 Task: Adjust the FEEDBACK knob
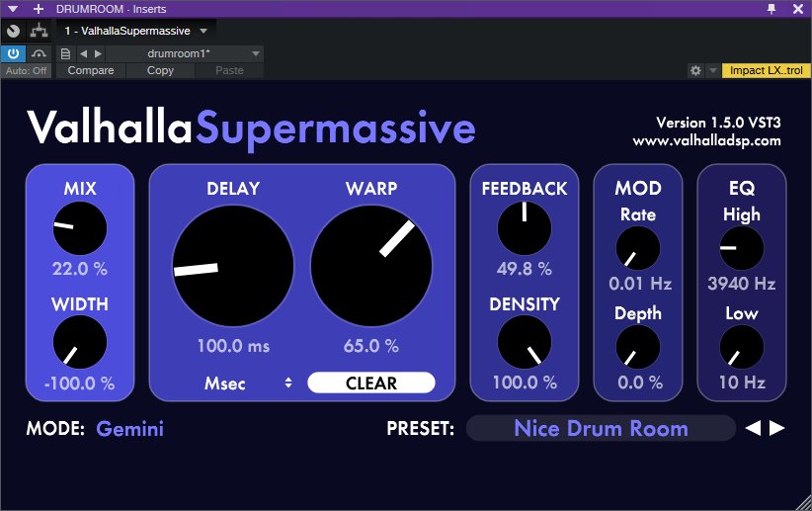[525, 228]
